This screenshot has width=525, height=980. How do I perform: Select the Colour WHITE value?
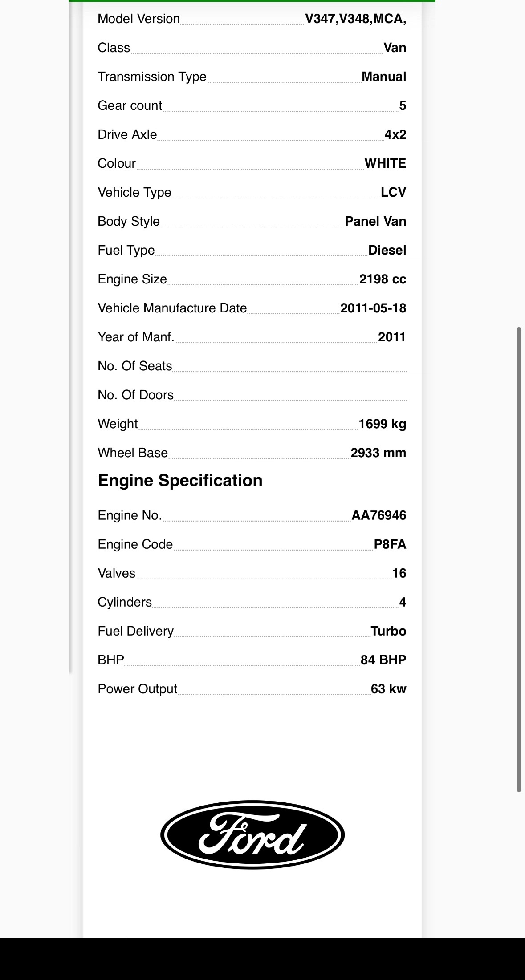(x=385, y=163)
